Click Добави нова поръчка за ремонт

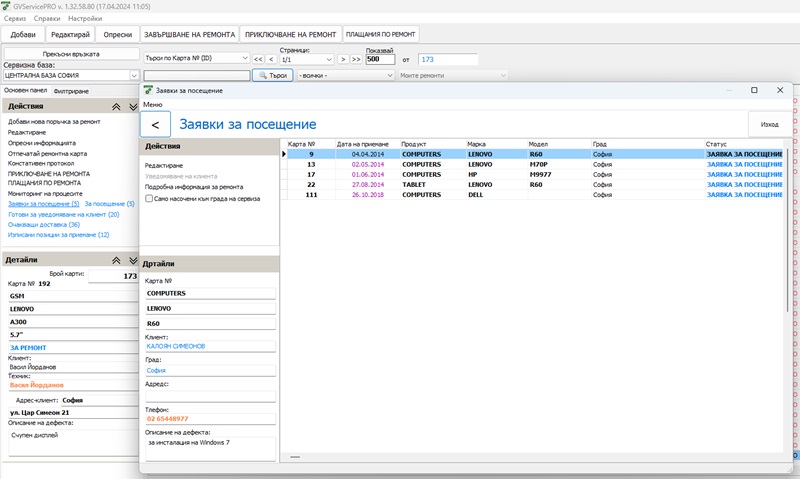[54, 122]
